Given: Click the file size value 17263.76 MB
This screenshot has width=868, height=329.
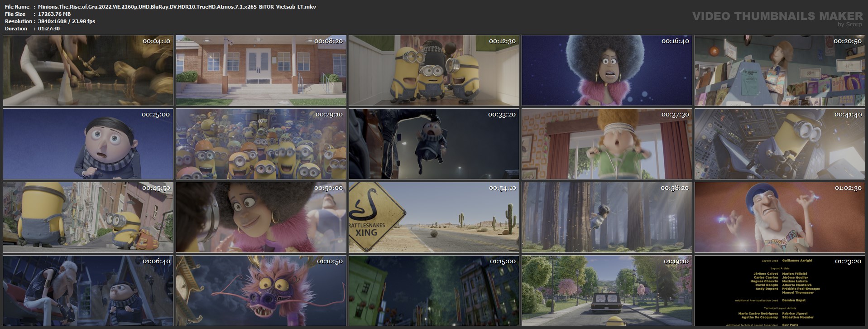Looking at the screenshot, I should [54, 14].
